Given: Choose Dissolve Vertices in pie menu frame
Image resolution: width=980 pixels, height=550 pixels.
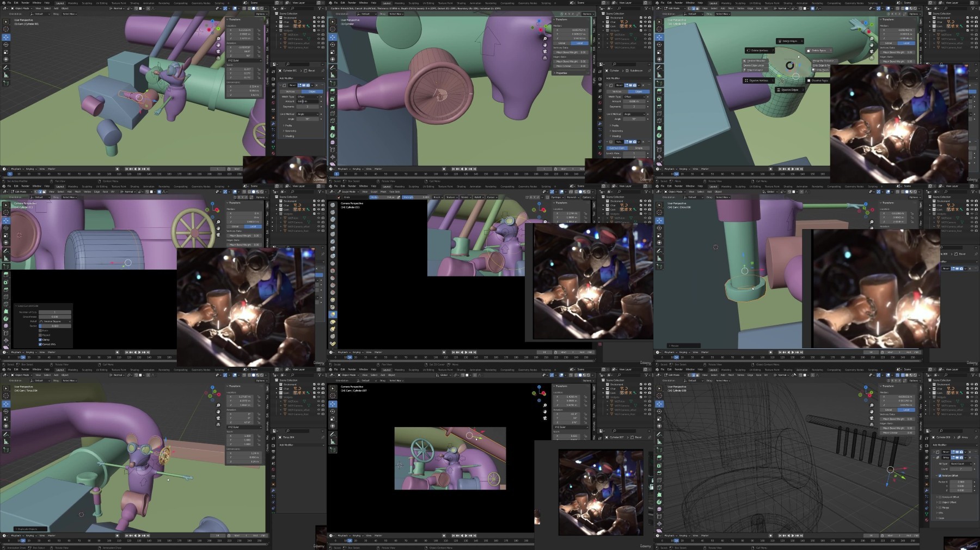Looking at the screenshot, I should (x=759, y=81).
